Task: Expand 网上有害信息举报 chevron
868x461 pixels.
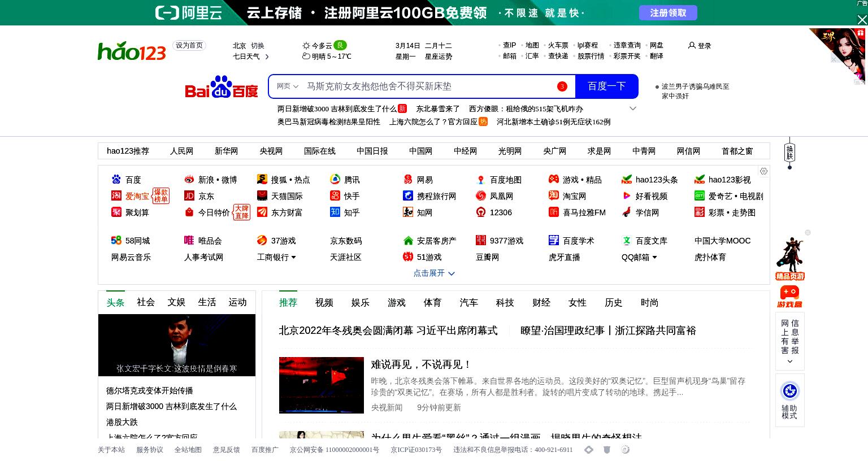Action: (x=789, y=362)
